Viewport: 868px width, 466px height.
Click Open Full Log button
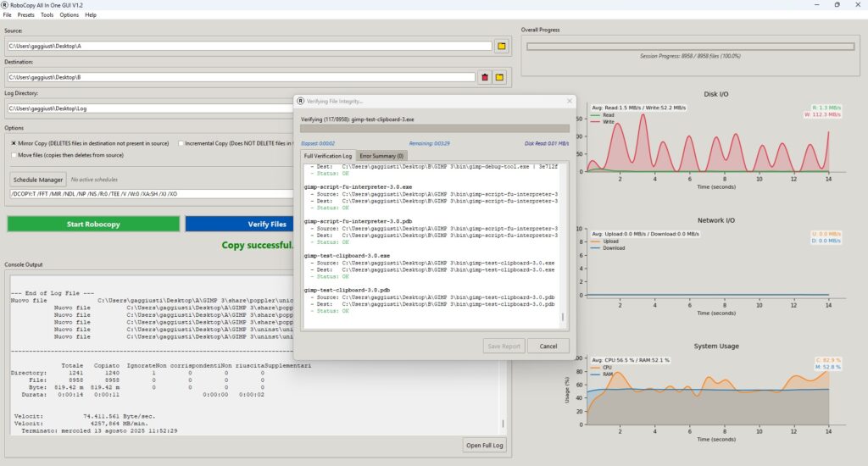click(484, 445)
